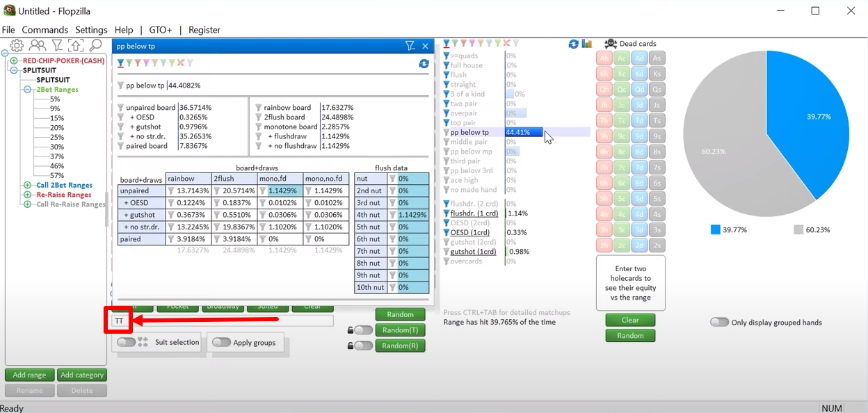This screenshot has width=868, height=413.
Task: Click the bar chart statistics icon
Action: [587, 44]
